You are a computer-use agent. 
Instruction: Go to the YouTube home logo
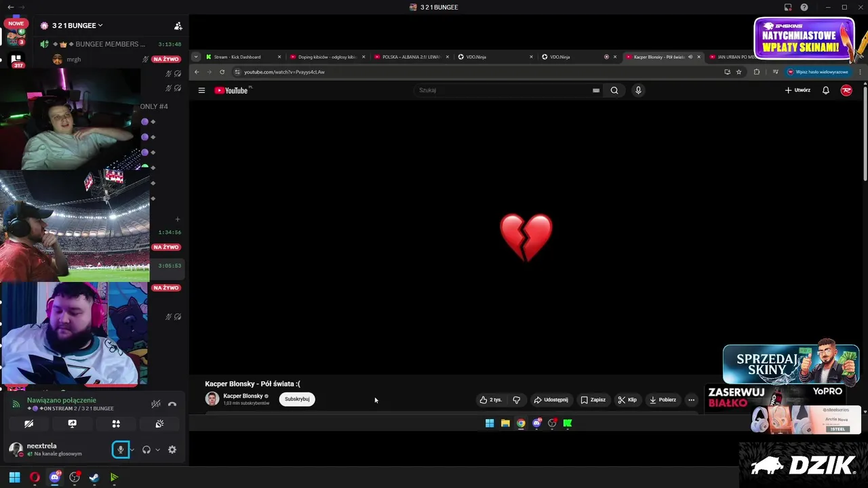[233, 90]
